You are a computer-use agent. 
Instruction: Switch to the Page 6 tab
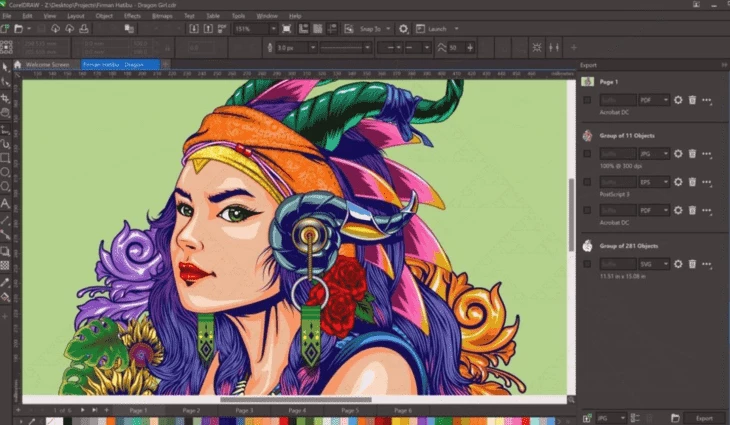click(403, 411)
